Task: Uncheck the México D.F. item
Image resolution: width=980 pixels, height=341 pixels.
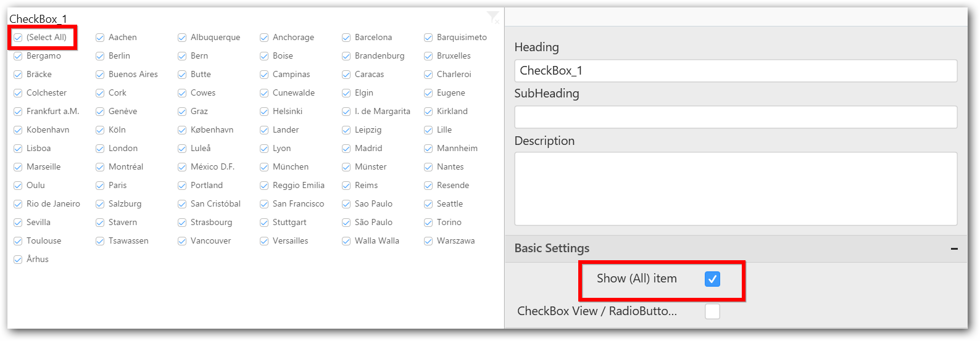Action: point(182,167)
